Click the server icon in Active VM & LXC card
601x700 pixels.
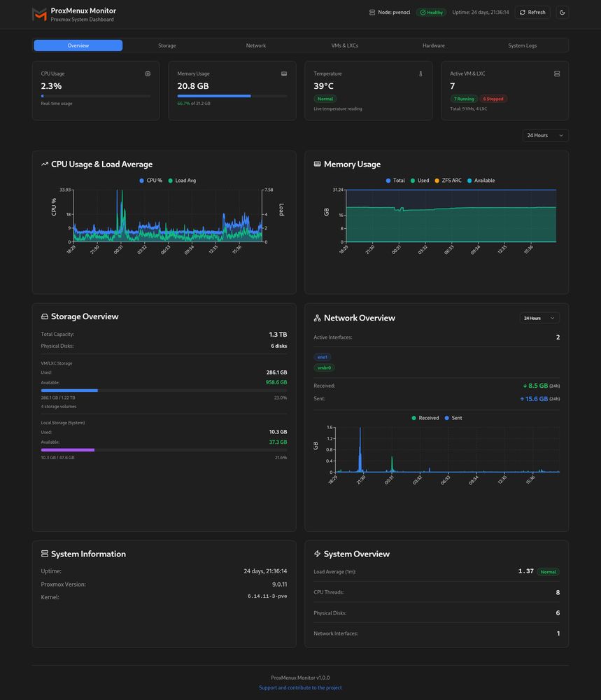click(557, 73)
